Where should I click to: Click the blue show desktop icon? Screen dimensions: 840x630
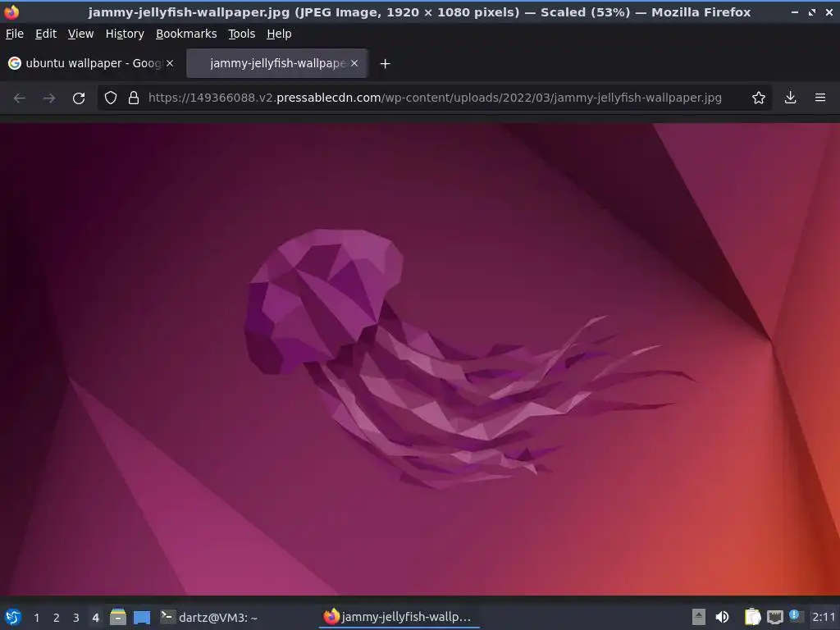(x=142, y=617)
